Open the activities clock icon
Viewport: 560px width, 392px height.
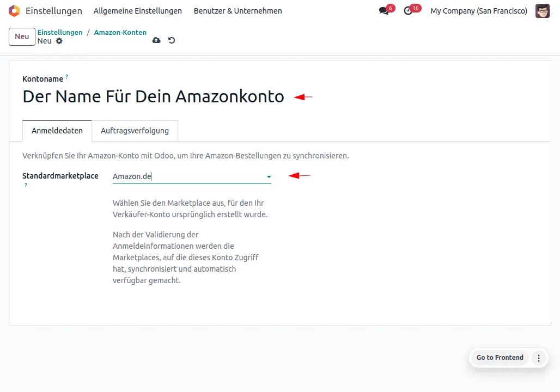408,11
